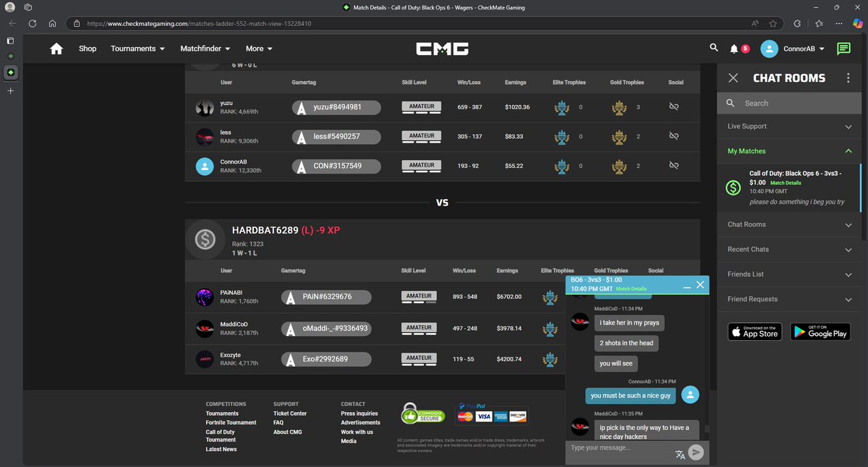Viewport: 868px width, 467px height.
Task: Click browser home button
Action: pyautogui.click(x=53, y=23)
